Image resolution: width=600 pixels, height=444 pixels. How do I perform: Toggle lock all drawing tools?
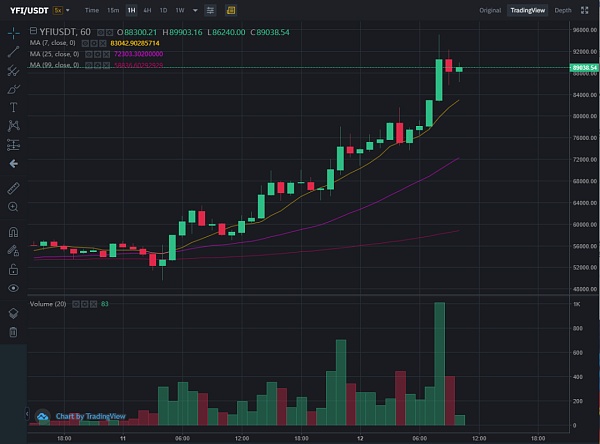(x=13, y=269)
